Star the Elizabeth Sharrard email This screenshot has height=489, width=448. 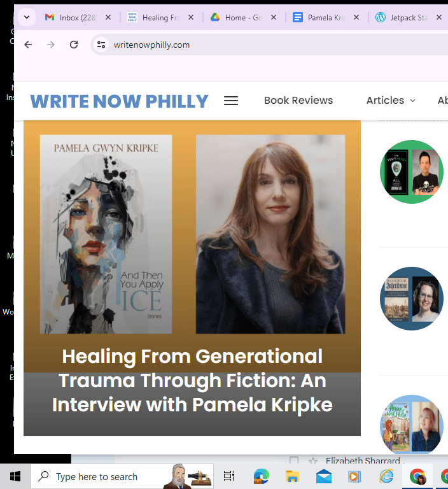click(x=312, y=460)
